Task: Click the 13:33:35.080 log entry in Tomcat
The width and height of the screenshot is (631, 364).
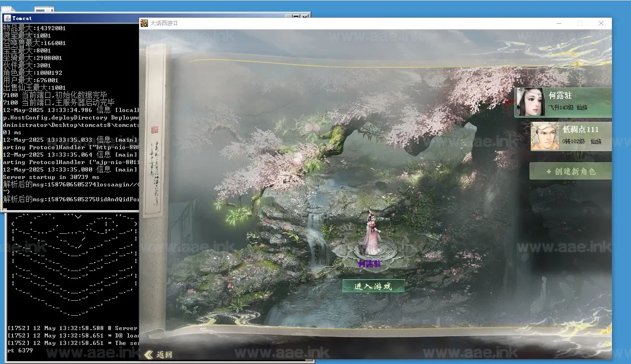Action: [71, 169]
